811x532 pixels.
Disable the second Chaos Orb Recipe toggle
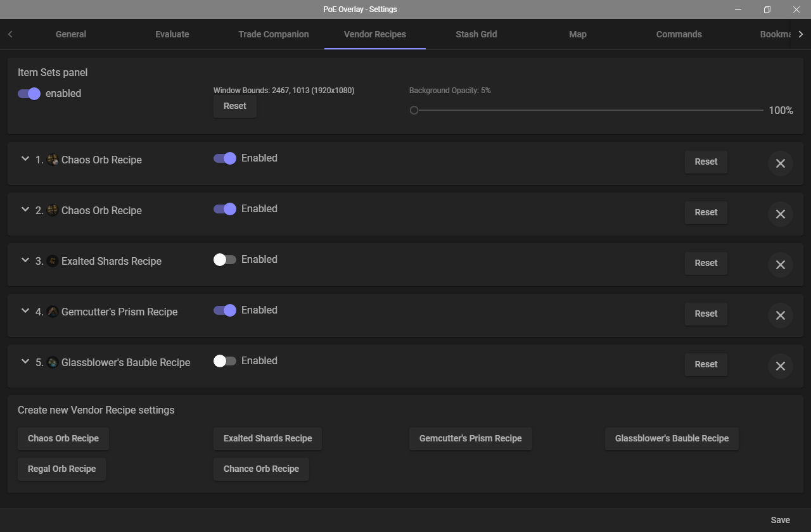225,208
